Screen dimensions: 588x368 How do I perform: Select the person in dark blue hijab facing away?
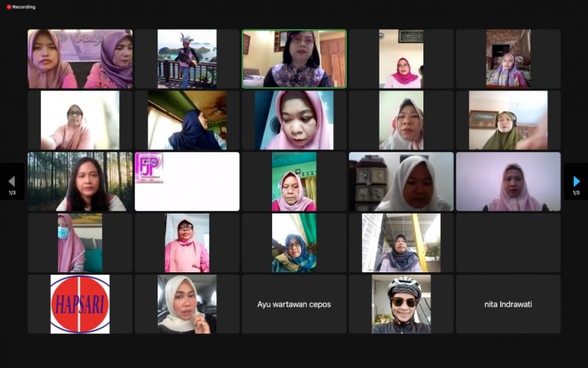pos(187,120)
